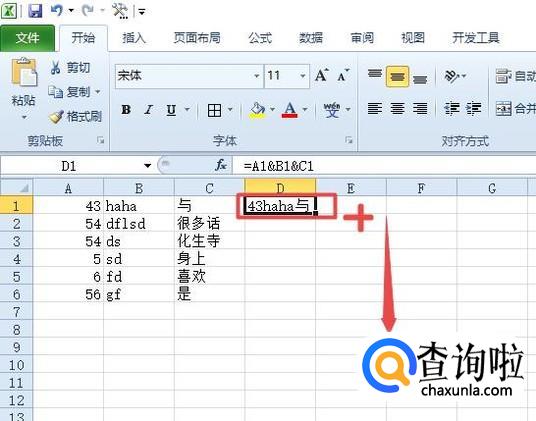Click the Cut scissors icon
This screenshot has height=421, width=536.
55,67
